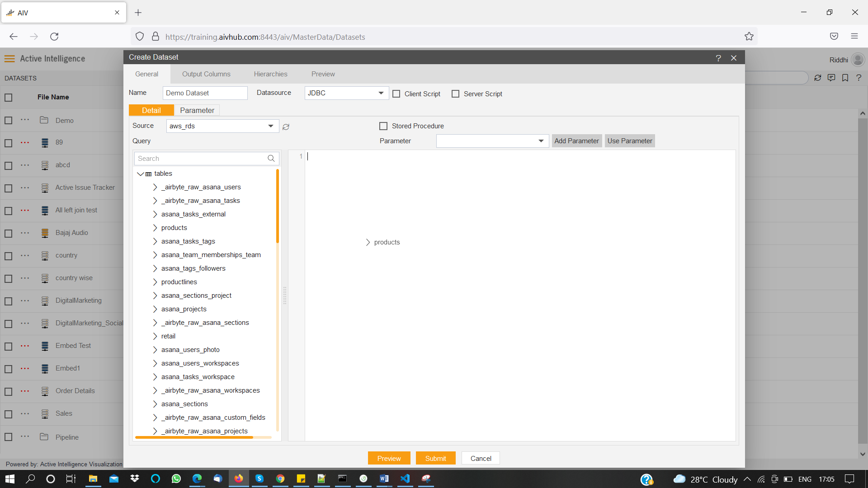The width and height of the screenshot is (868, 488).
Task: Refresh the source list icon
Action: [x=286, y=127]
